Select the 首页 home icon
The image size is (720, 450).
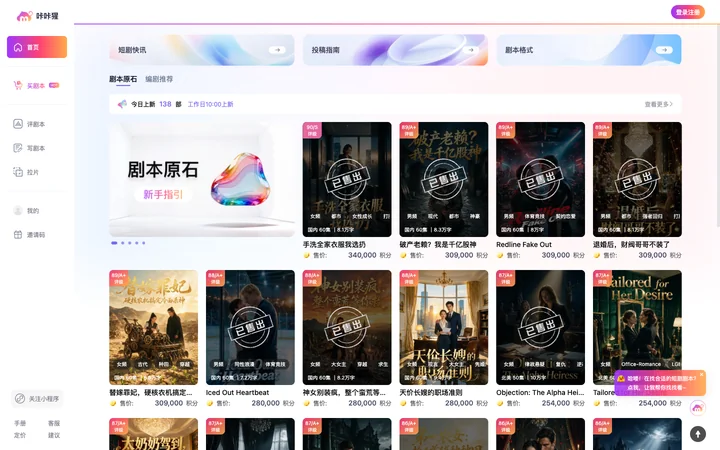click(x=18, y=47)
